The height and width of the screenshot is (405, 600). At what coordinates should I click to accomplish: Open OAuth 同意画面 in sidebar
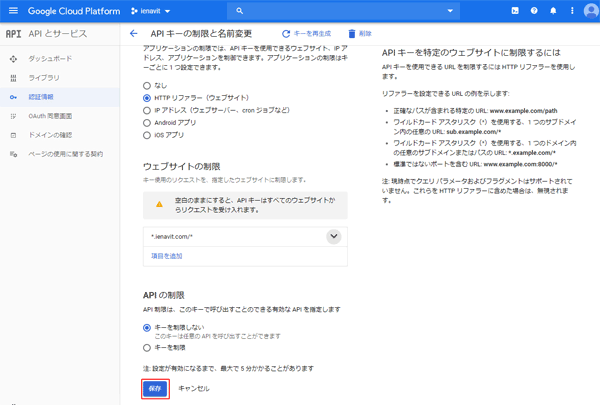(x=50, y=116)
